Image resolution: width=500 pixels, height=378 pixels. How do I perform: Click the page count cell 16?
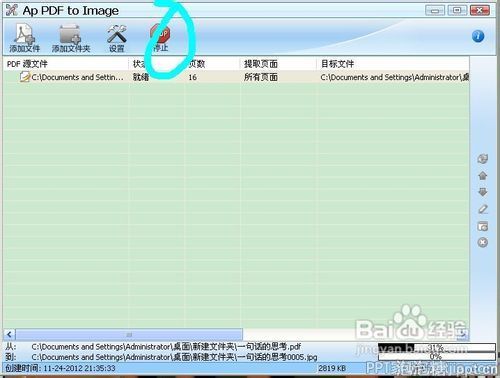[192, 77]
